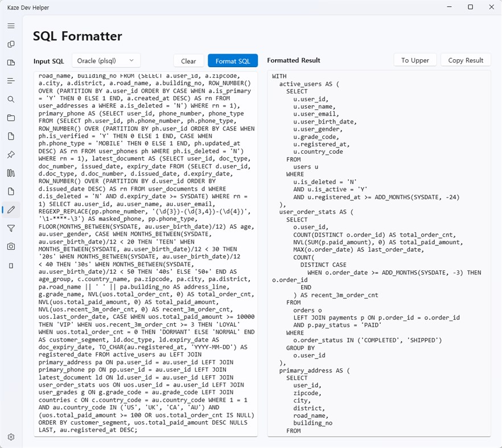The height and width of the screenshot is (448, 502).
Task: Click the Clear button
Action: pos(188,61)
